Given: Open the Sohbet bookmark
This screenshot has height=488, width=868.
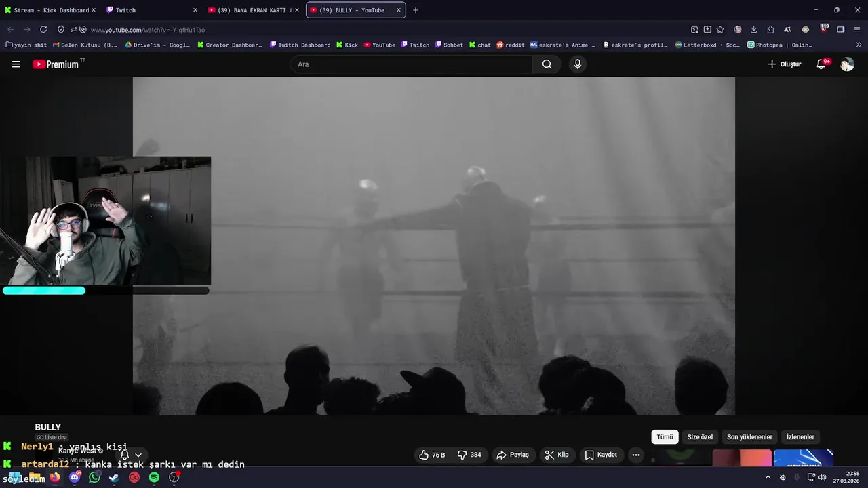Looking at the screenshot, I should click(x=449, y=45).
